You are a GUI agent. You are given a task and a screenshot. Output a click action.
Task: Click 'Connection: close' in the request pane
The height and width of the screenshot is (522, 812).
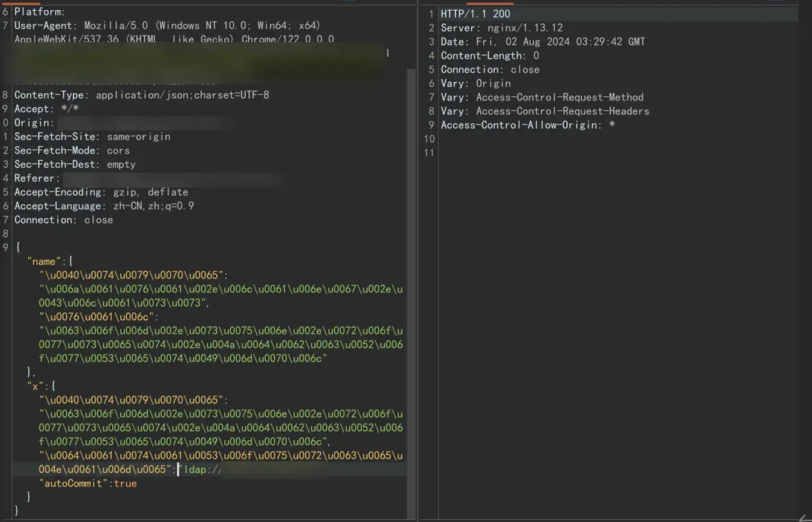pyautogui.click(x=64, y=220)
